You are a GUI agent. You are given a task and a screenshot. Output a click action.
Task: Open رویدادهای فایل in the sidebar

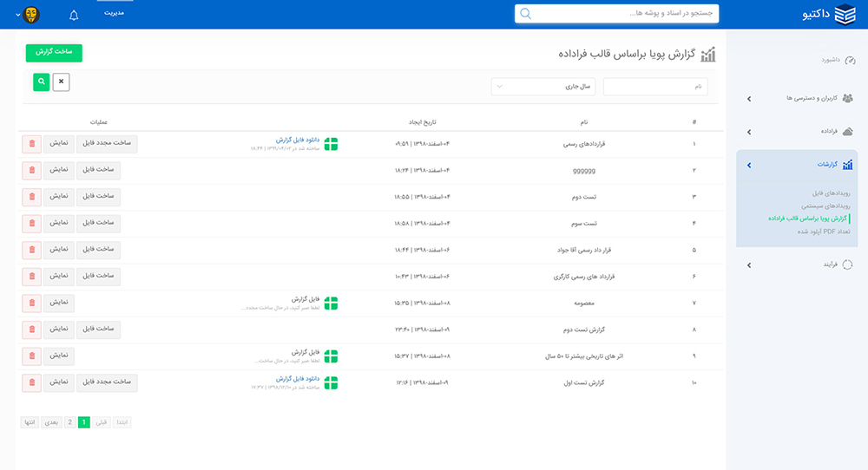point(831,193)
